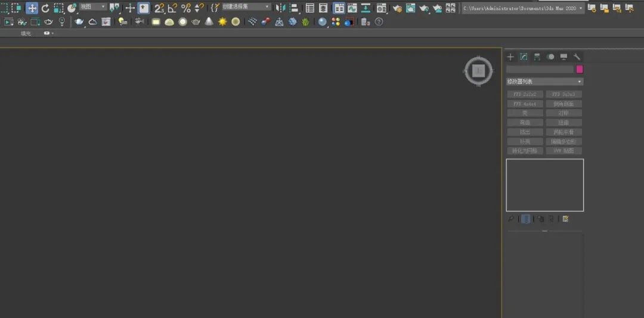Click the green plant icon

coord(305,22)
